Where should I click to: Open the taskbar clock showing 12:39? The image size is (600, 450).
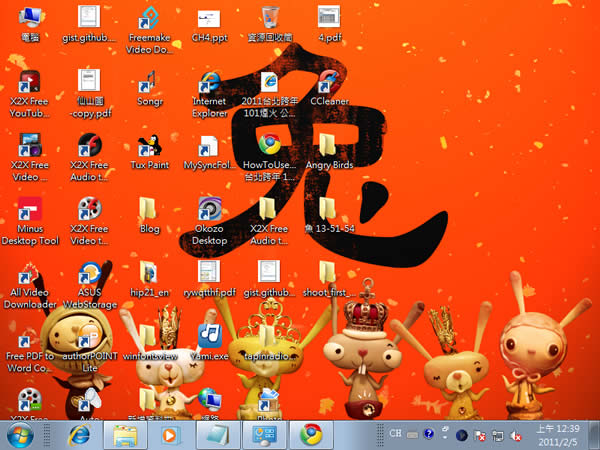tap(558, 435)
